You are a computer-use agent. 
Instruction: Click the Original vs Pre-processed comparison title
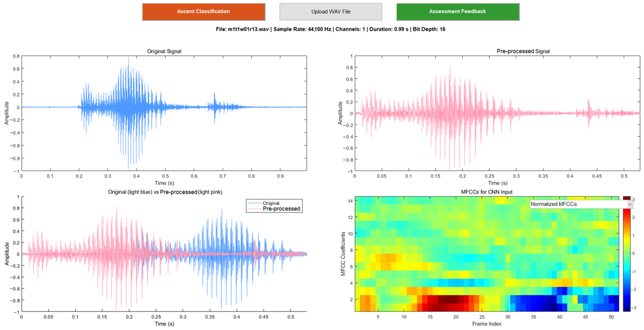click(x=165, y=192)
